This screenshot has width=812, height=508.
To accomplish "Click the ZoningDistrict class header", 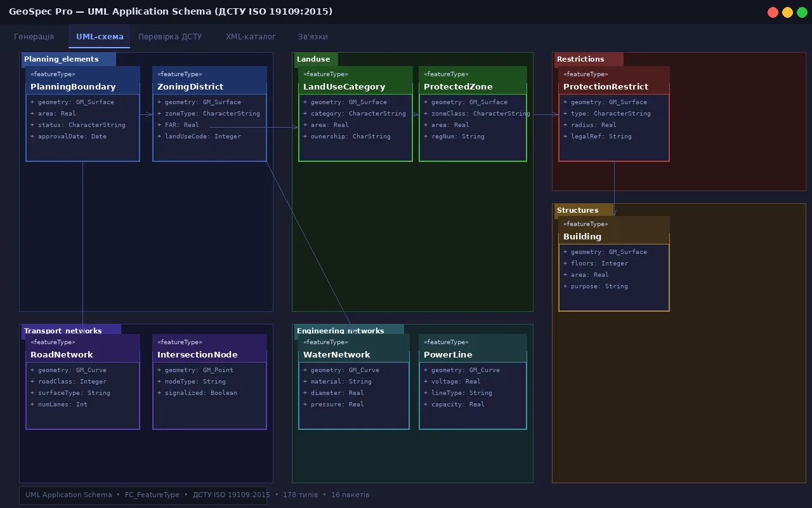I will (209, 81).
